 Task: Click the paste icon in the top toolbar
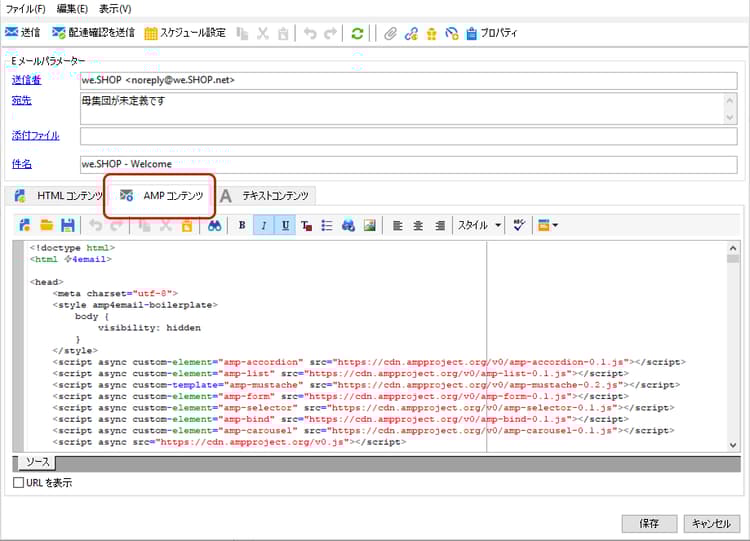tap(283, 33)
